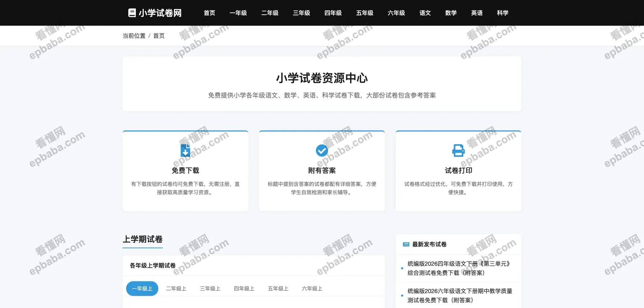Open the 一年级 navigation item
The width and height of the screenshot is (644, 308).
[x=238, y=13]
